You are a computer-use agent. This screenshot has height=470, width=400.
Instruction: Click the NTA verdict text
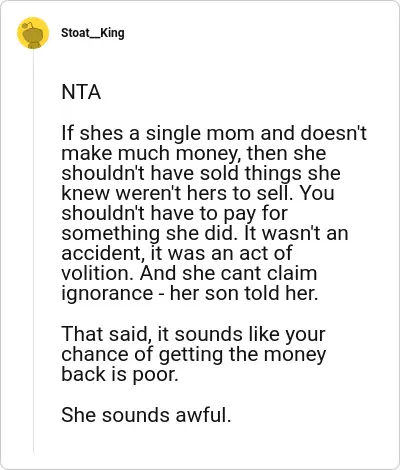(81, 92)
